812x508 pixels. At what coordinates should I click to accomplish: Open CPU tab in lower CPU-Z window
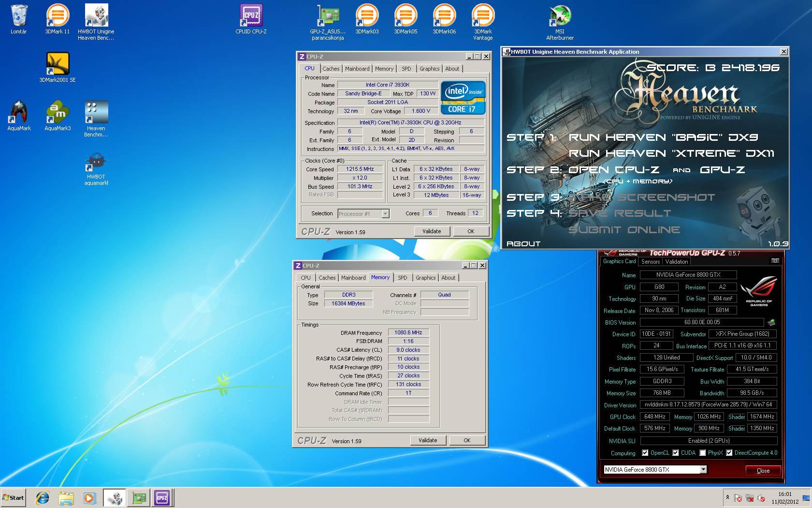coord(305,278)
